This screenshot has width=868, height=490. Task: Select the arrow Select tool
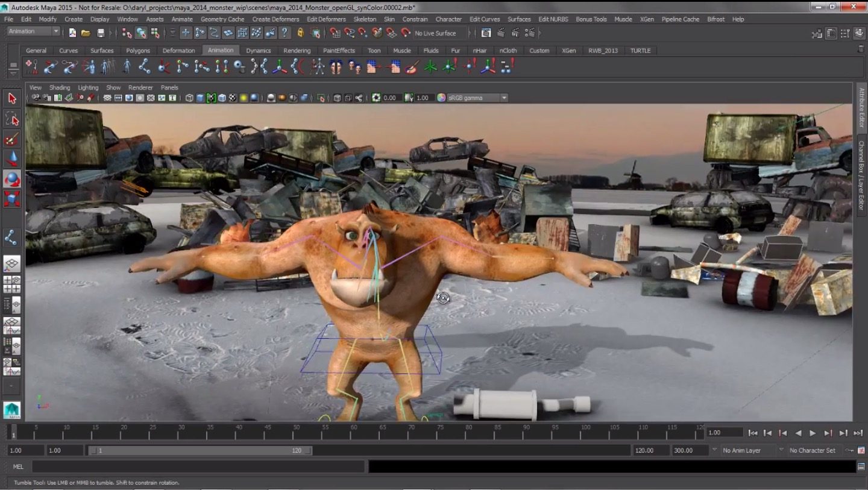click(12, 98)
